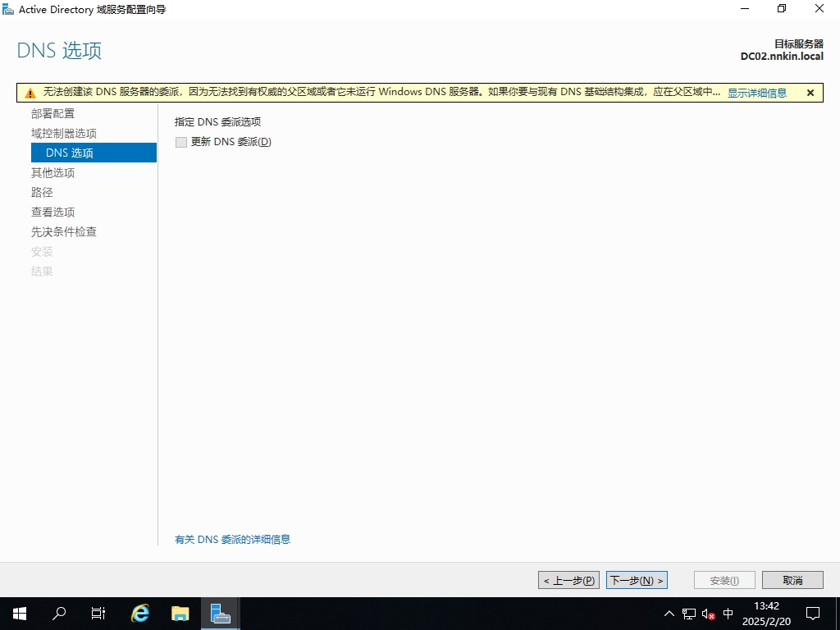Viewport: 840px width, 630px height.
Task: Jump to 其他选项 in the sidebar
Action: [x=52, y=172]
